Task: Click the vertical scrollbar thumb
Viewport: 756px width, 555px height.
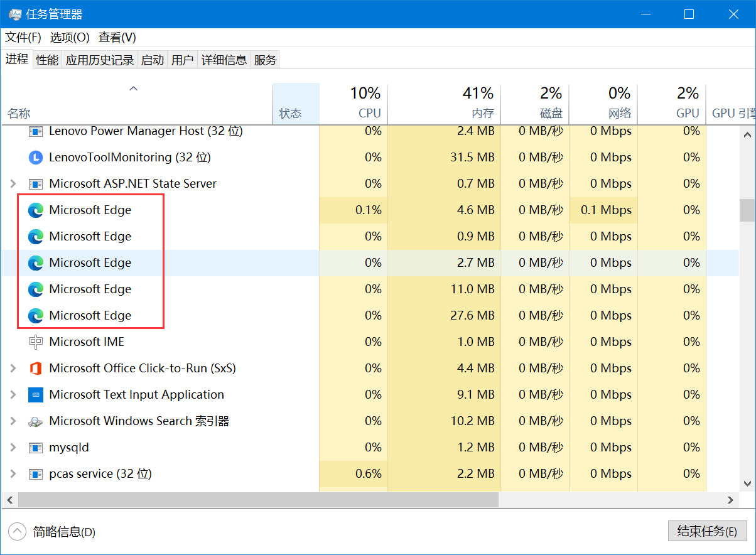Action: point(747,210)
